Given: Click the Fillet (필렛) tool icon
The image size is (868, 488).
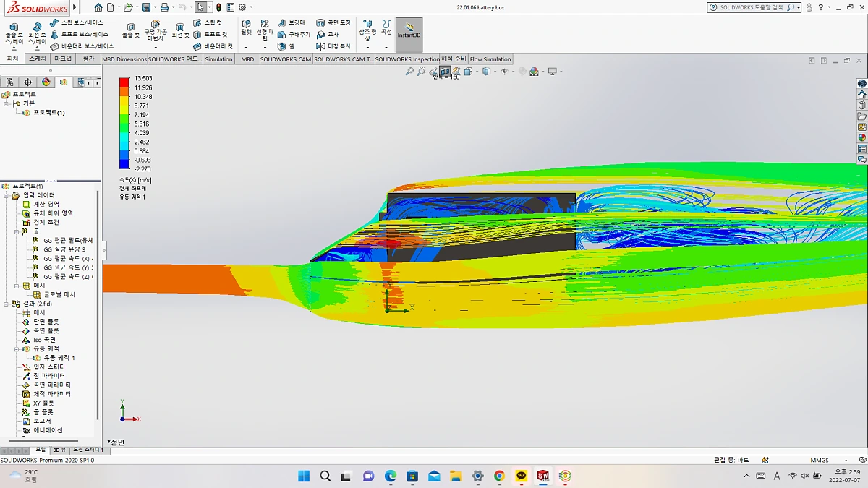Looking at the screenshot, I should point(246,23).
